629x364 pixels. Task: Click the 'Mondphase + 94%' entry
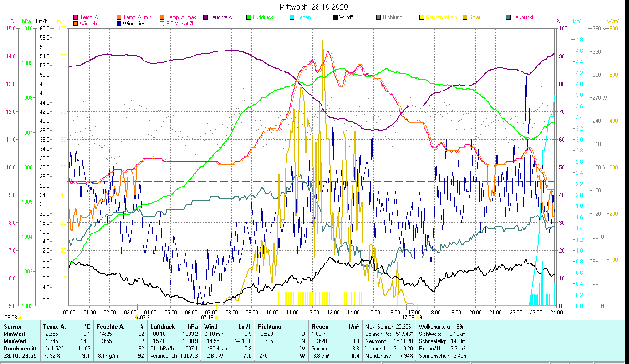pyautogui.click(x=389, y=356)
